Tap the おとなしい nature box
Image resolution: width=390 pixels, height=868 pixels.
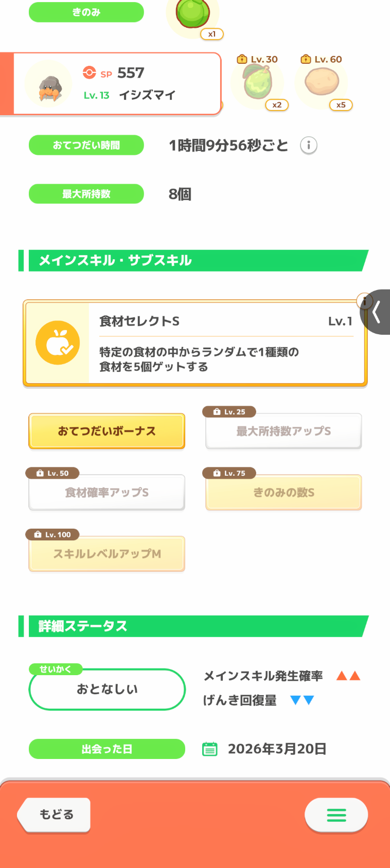pyautogui.click(x=107, y=690)
